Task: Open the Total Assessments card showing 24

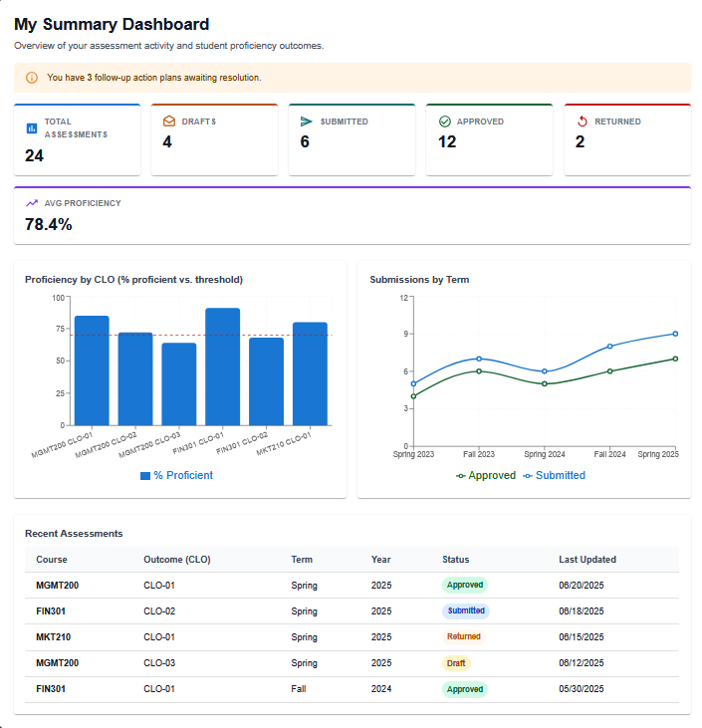Action: click(x=77, y=139)
